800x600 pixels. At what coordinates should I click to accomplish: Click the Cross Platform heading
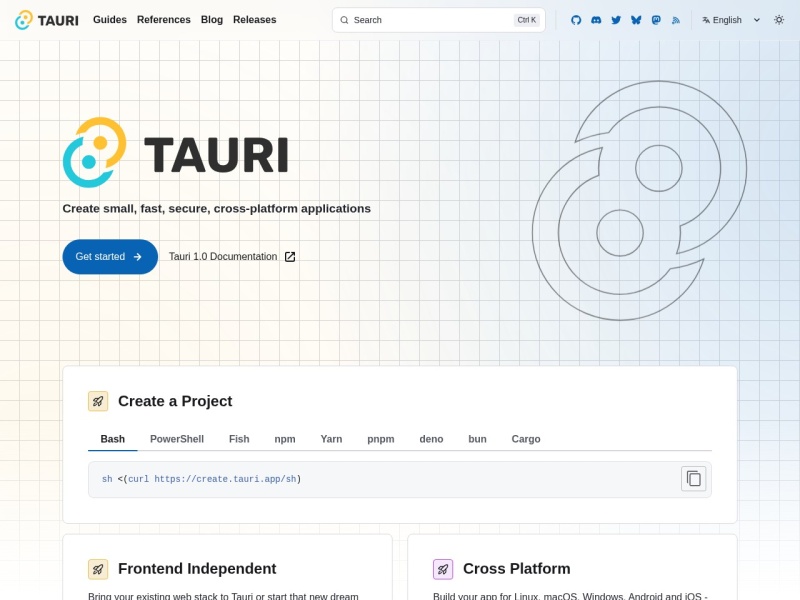coord(516,568)
